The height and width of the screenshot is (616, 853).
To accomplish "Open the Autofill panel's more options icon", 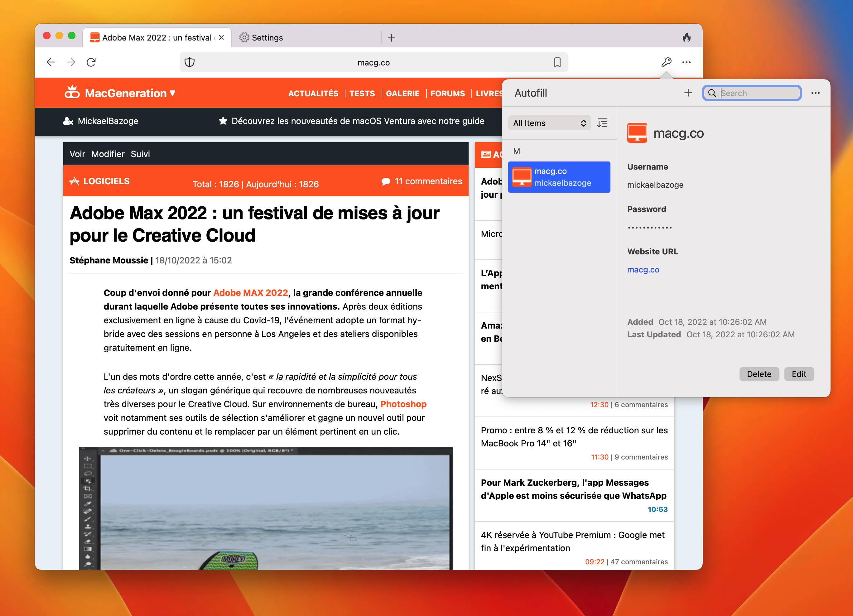I will pos(815,93).
